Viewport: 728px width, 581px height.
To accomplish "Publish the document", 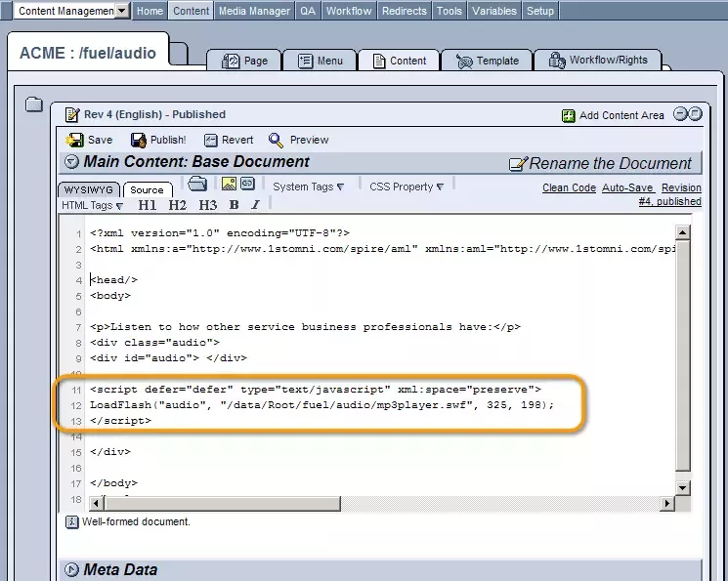I will (x=158, y=140).
